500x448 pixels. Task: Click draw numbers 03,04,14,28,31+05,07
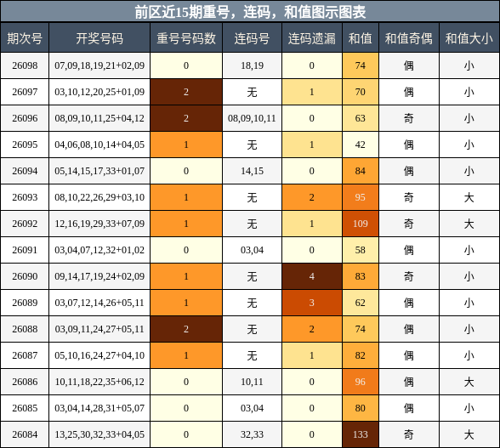(x=99, y=408)
